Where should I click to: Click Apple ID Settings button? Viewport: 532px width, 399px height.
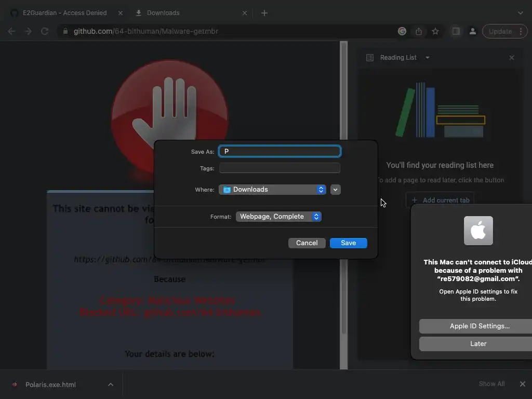(x=480, y=326)
